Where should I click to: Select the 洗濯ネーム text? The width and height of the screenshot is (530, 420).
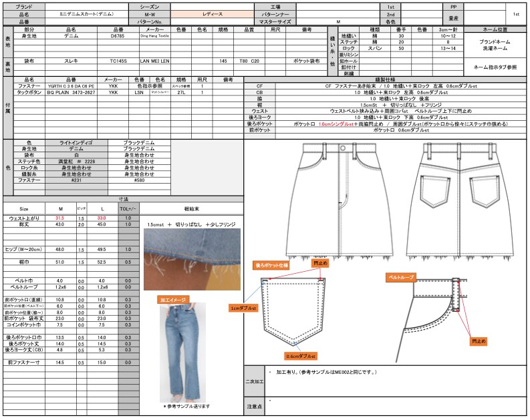pyautogui.click(x=495, y=48)
